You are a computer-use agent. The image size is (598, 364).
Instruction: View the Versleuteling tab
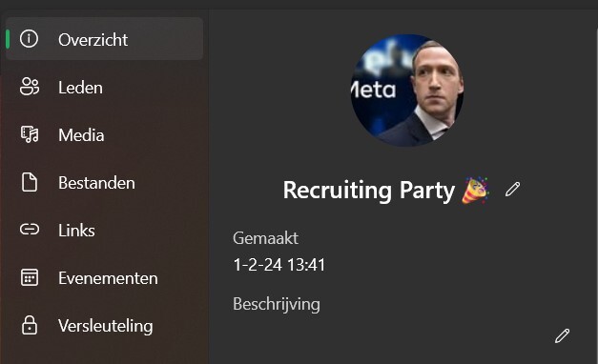(105, 326)
